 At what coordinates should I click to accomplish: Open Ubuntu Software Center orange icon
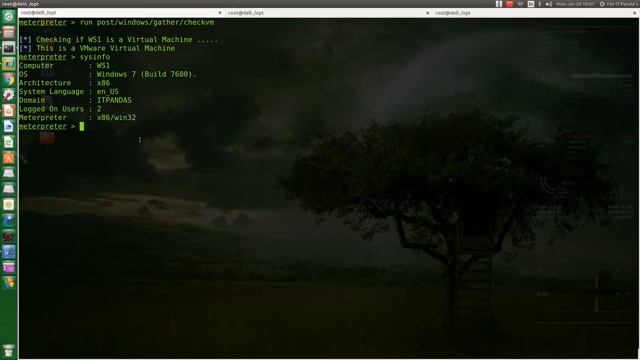click(9, 158)
